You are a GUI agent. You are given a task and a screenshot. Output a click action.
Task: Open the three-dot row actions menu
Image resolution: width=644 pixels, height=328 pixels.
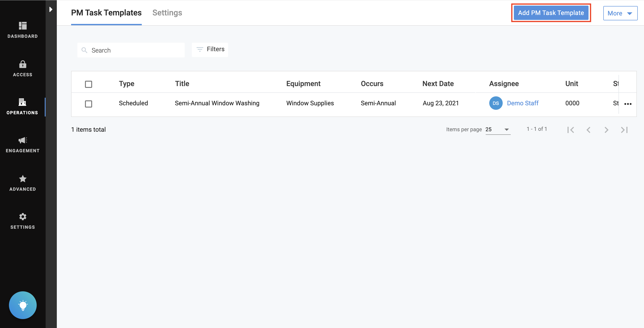tap(628, 104)
